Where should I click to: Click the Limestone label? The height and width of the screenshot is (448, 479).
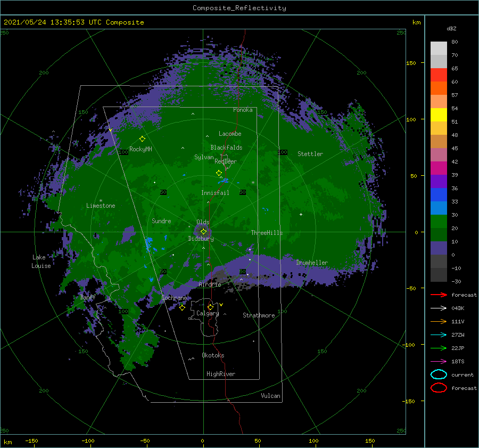coord(101,206)
